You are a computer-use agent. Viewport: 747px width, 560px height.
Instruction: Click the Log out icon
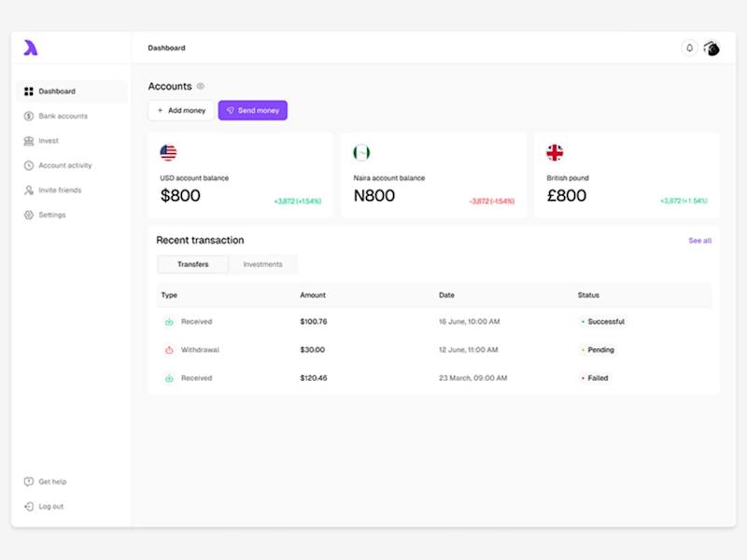[29, 506]
